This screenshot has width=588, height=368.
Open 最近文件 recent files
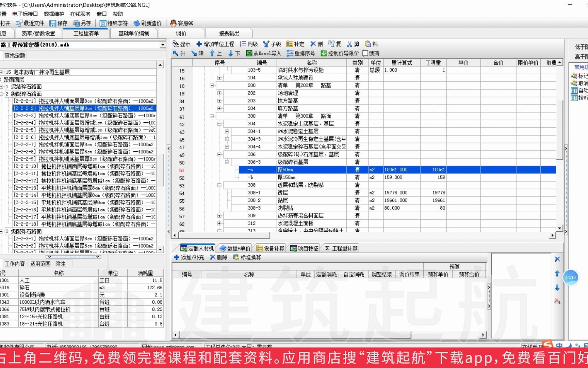point(30,23)
